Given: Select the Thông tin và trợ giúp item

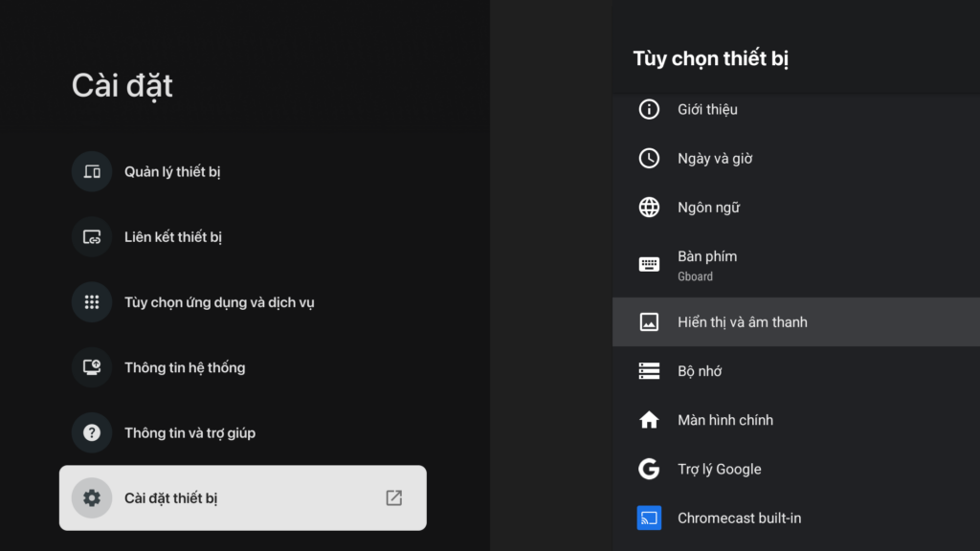Looking at the screenshot, I should click(x=243, y=432).
